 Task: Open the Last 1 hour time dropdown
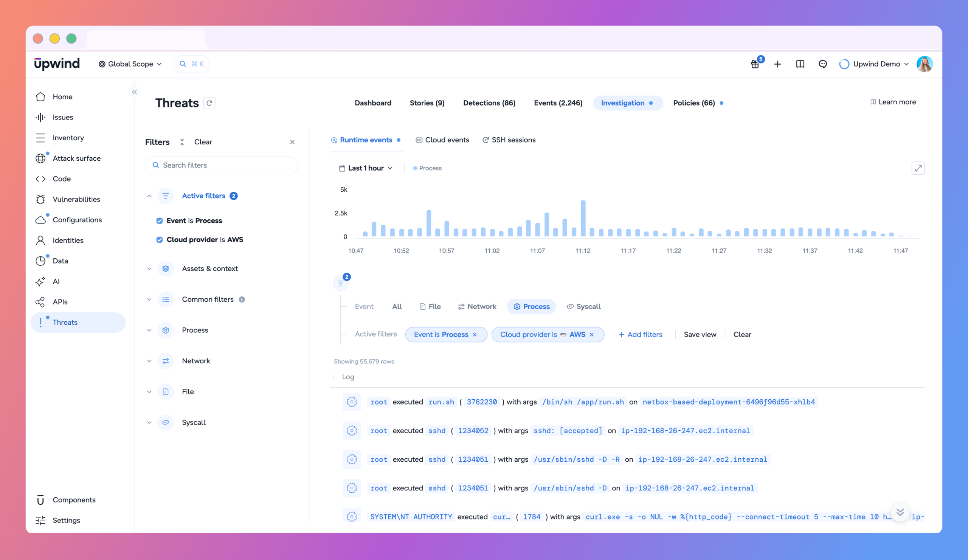point(366,168)
